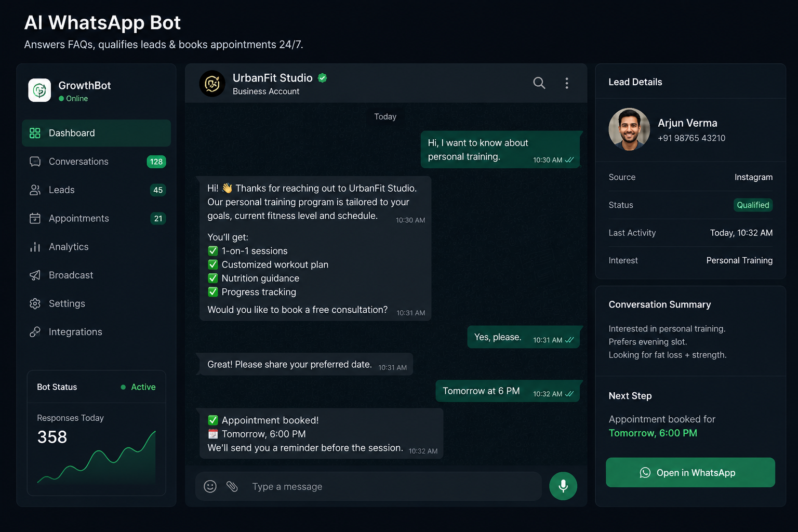The image size is (798, 532).
Task: Click the 'Today' date separator in chat
Action: pos(385,116)
